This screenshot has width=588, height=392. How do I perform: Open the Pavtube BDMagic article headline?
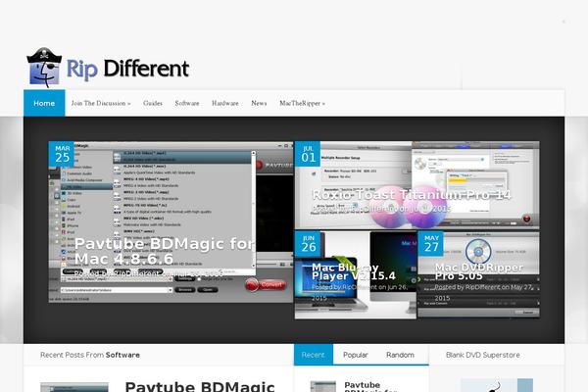click(200, 386)
